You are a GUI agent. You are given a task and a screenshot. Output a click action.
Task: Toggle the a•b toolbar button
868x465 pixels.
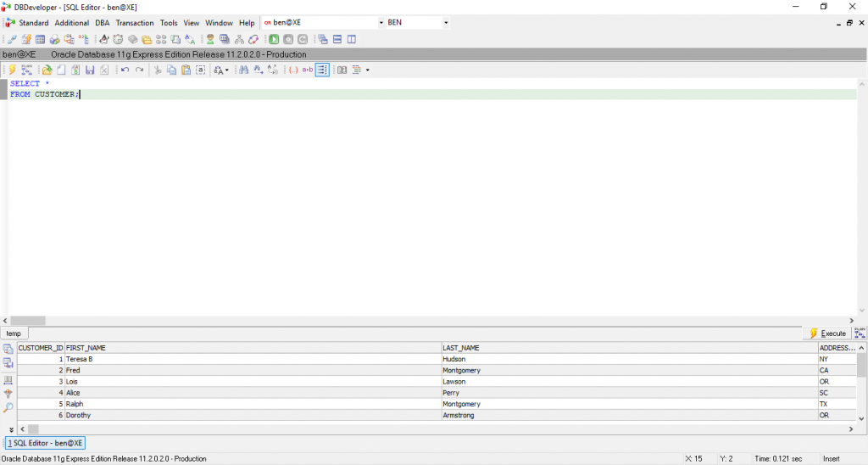[x=308, y=70]
